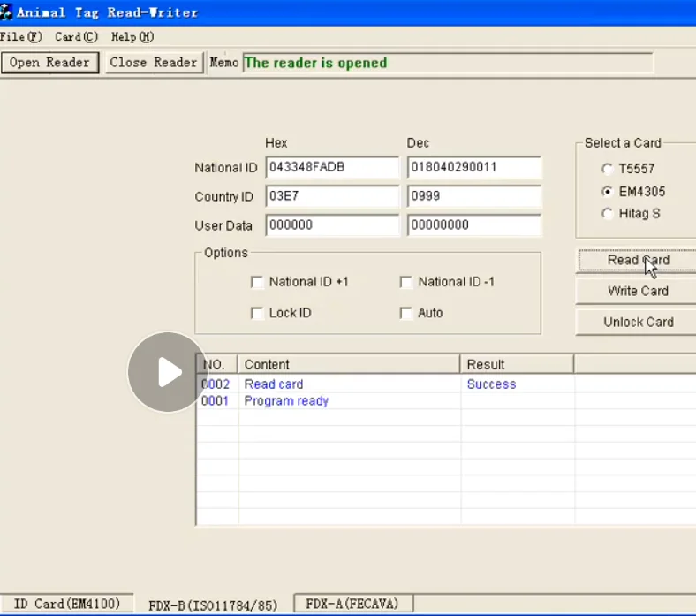Click the video play button overlay

point(168,372)
